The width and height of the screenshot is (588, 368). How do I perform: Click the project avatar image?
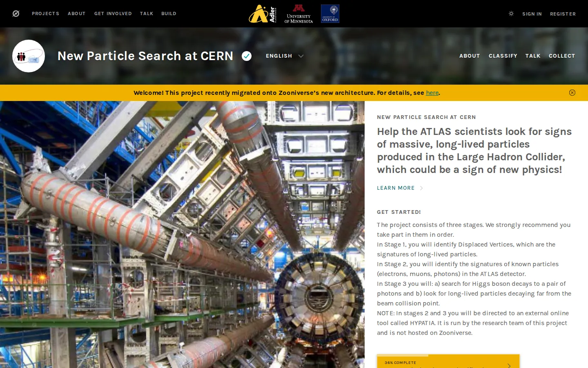coord(29,56)
